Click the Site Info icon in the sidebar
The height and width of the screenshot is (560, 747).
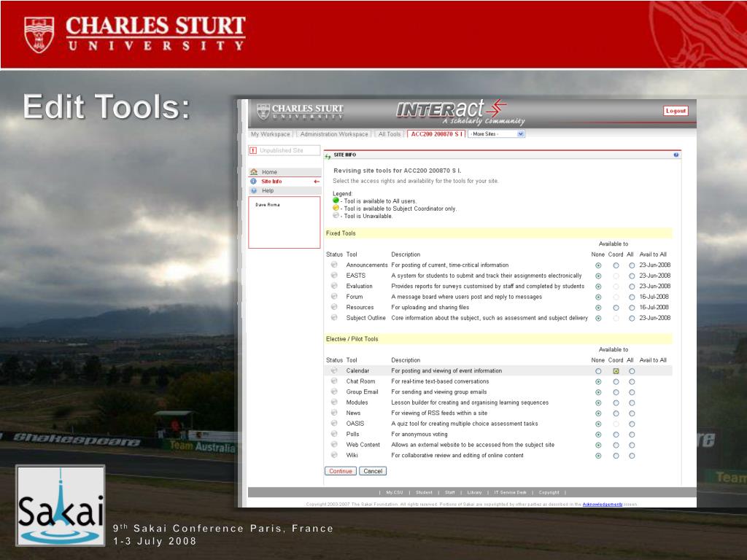(x=253, y=182)
